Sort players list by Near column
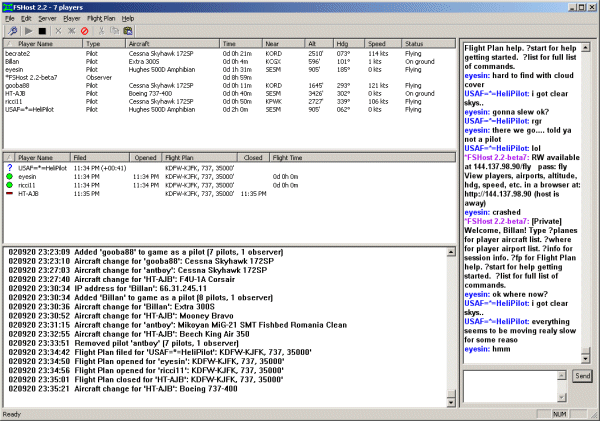Viewport: 600px width, 421px height. tap(284, 44)
